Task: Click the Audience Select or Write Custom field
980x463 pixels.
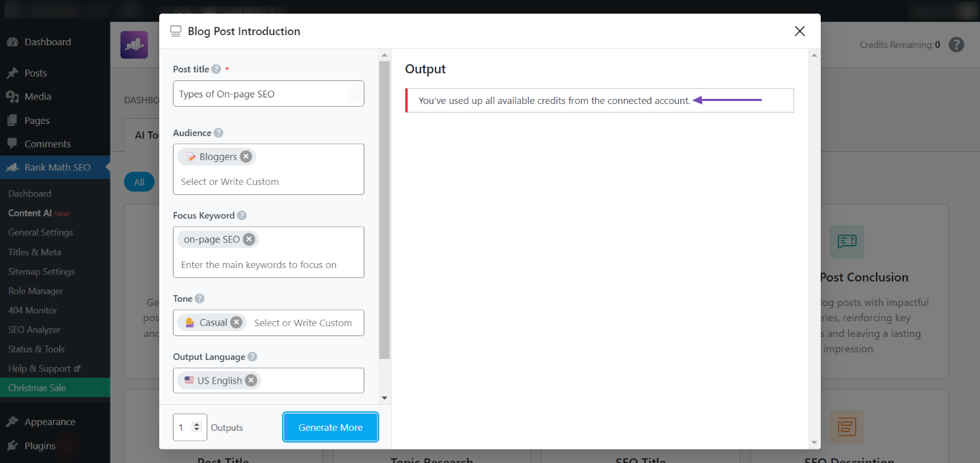Action: pyautogui.click(x=268, y=182)
